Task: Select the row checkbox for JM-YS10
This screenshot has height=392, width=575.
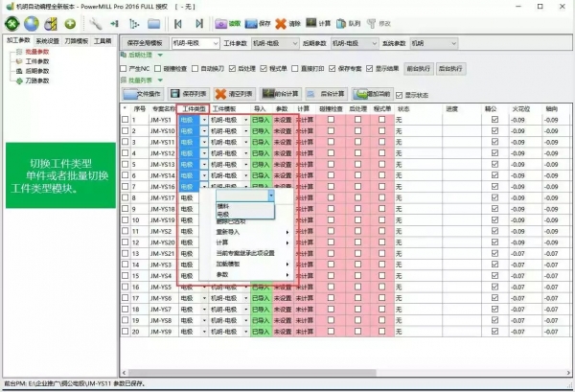Action: [x=125, y=131]
